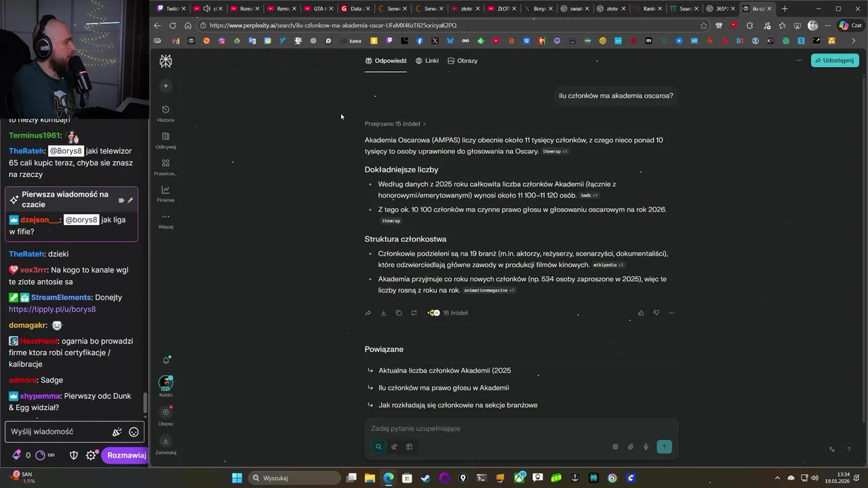Bookmark this page with star icon
The height and width of the screenshot is (488, 868).
tap(704, 25)
